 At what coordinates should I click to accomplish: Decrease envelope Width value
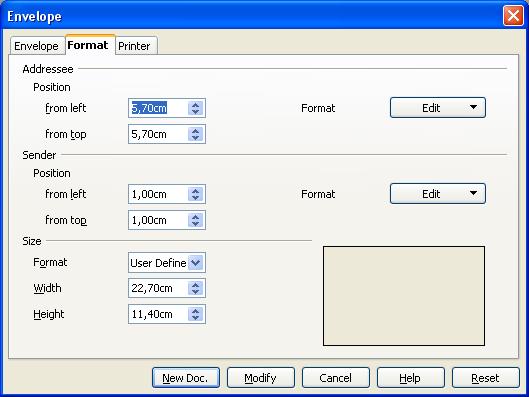click(x=196, y=292)
